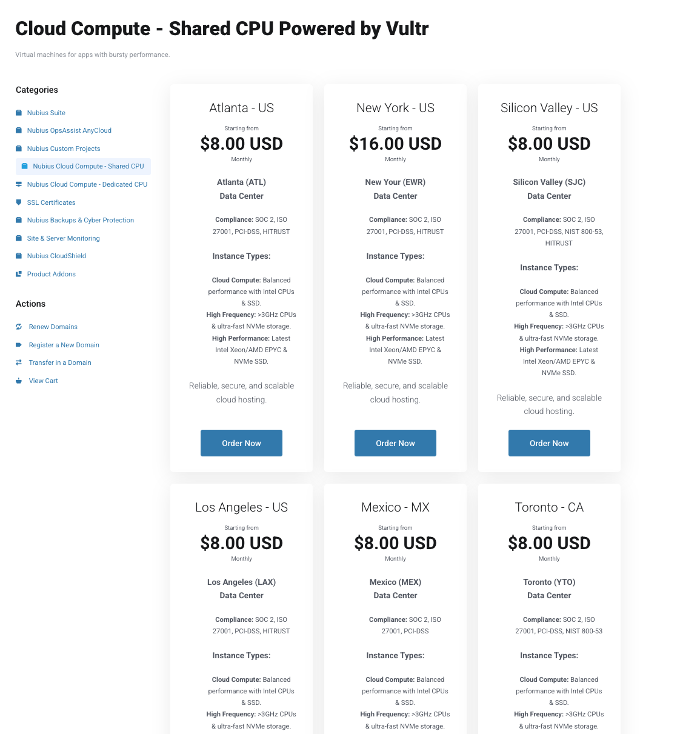
Task: Click the Nubius Suite category icon
Action: (19, 113)
